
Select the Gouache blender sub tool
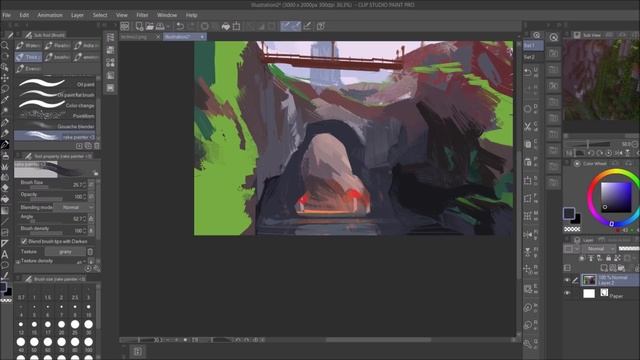click(55, 127)
